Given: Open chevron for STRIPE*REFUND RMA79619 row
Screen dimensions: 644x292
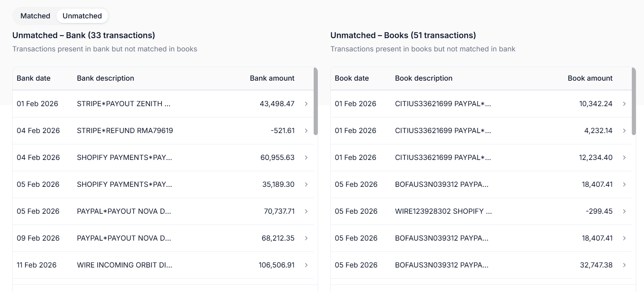Looking at the screenshot, I should click(306, 131).
